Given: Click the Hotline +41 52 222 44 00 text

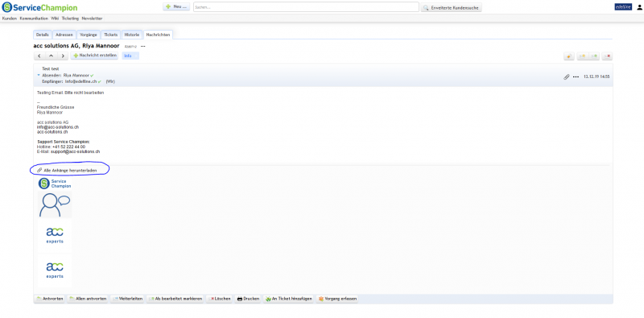Looking at the screenshot, I should [61, 147].
